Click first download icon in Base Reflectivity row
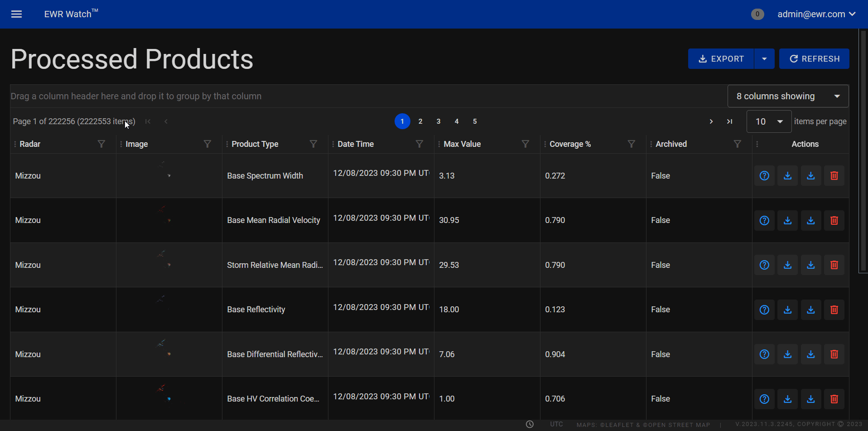This screenshot has height=431, width=868. 787,310
